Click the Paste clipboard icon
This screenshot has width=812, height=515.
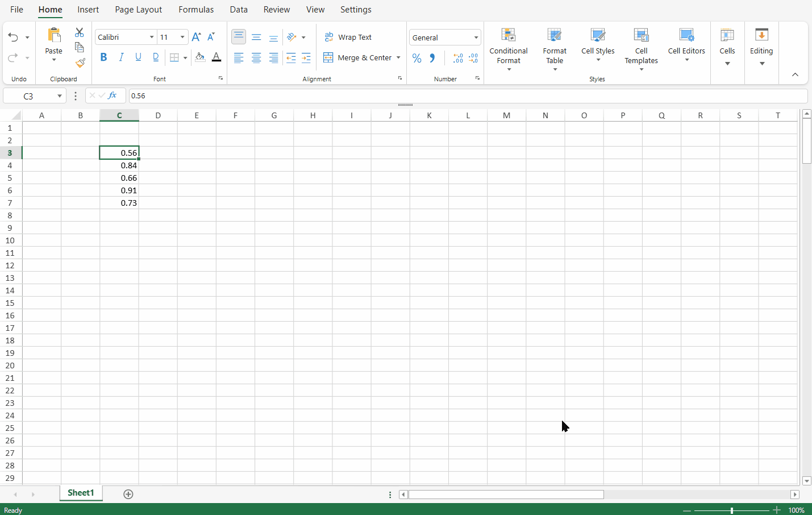(x=54, y=35)
